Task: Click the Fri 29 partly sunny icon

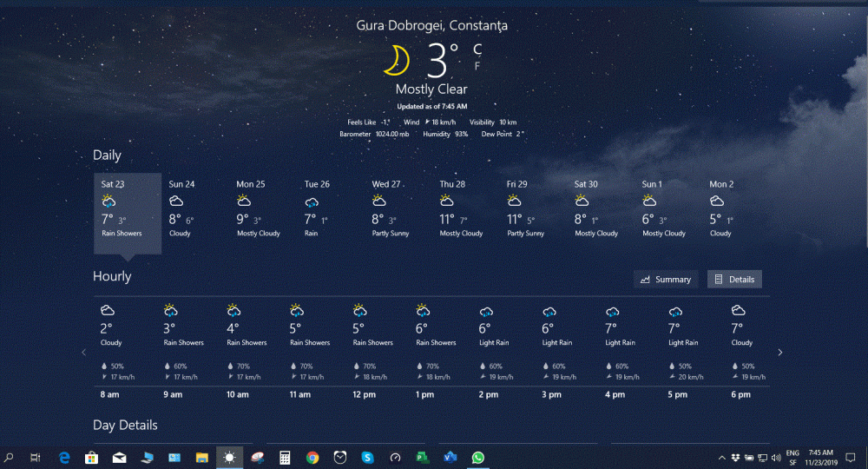Action: click(x=515, y=201)
